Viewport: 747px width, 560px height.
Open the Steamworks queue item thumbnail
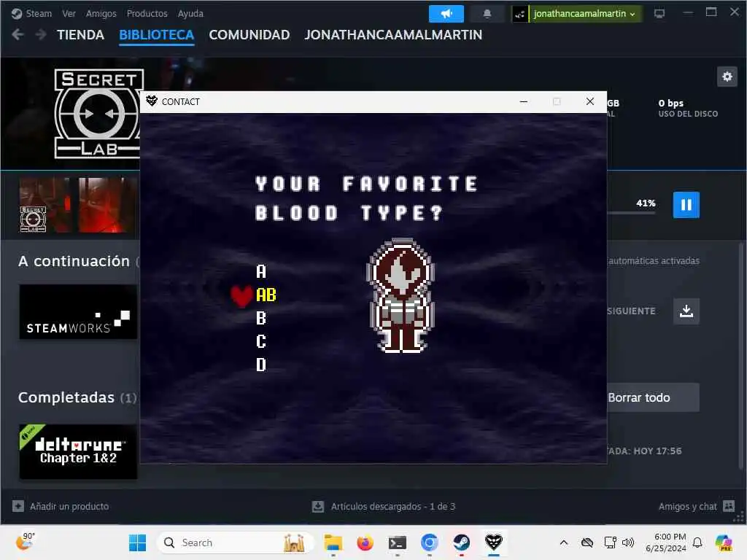tap(78, 312)
